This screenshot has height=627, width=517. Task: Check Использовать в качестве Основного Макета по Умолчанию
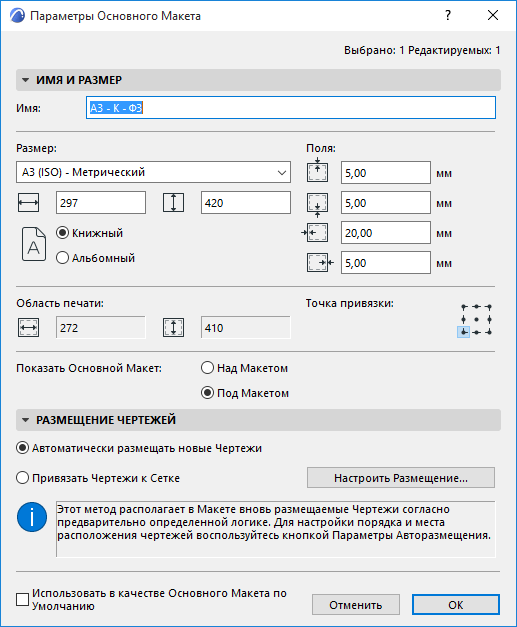click(22, 599)
